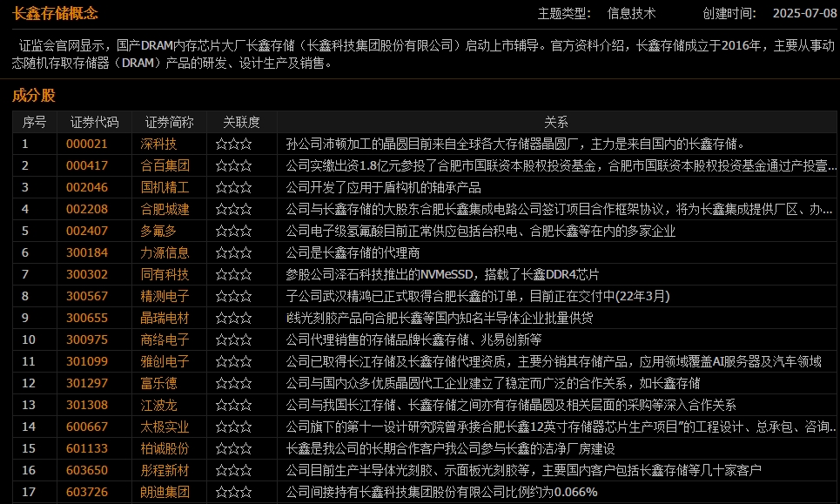Open stock code 002208

click(x=87, y=209)
